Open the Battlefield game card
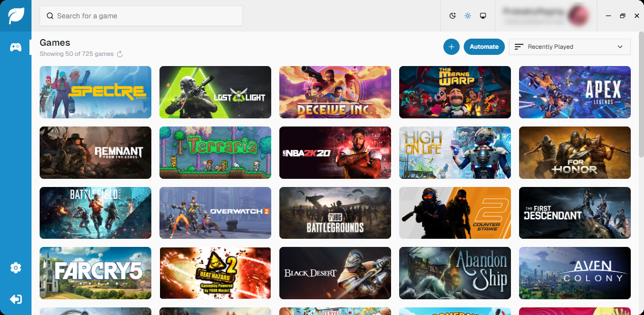The image size is (644, 315). 95,213
